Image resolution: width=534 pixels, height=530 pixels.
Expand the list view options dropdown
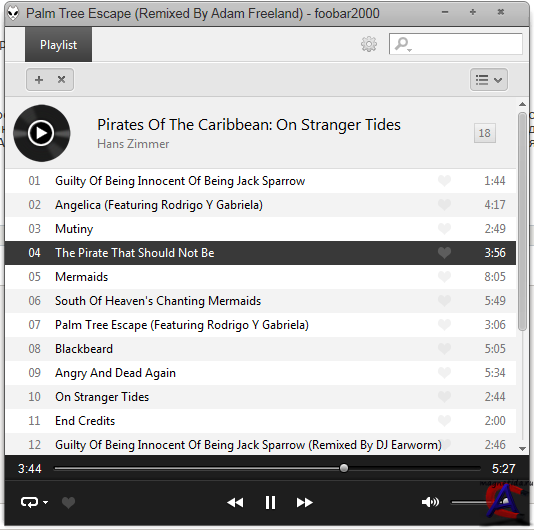[x=489, y=80]
